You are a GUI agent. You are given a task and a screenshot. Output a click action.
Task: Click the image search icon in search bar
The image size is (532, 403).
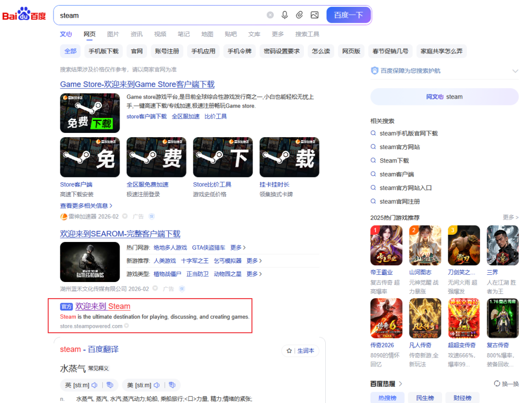[314, 15]
